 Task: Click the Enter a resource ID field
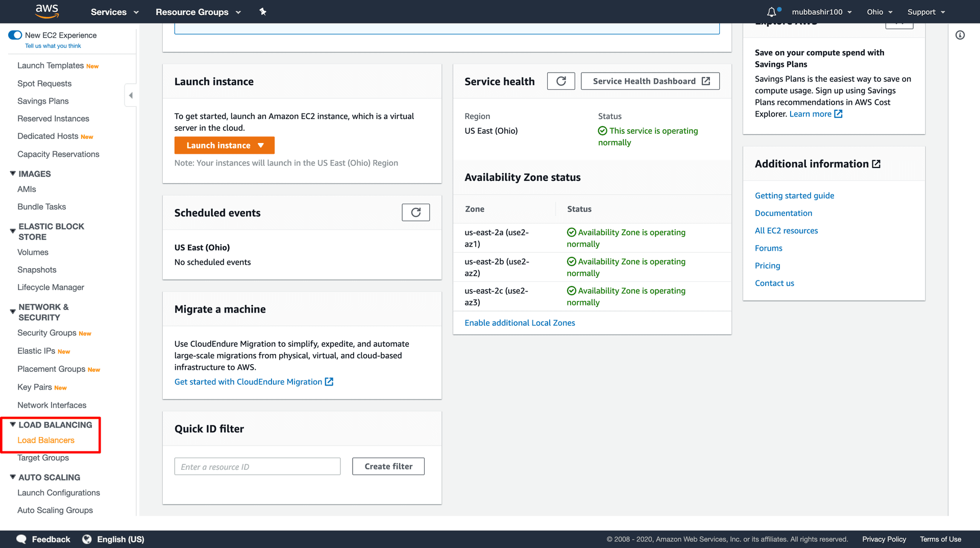point(257,466)
